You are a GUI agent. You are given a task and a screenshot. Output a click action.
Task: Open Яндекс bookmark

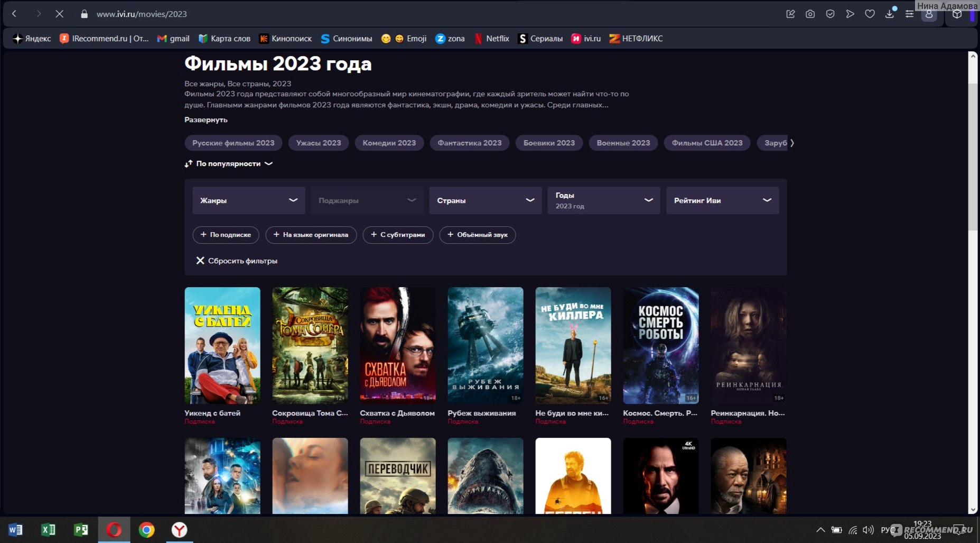32,39
